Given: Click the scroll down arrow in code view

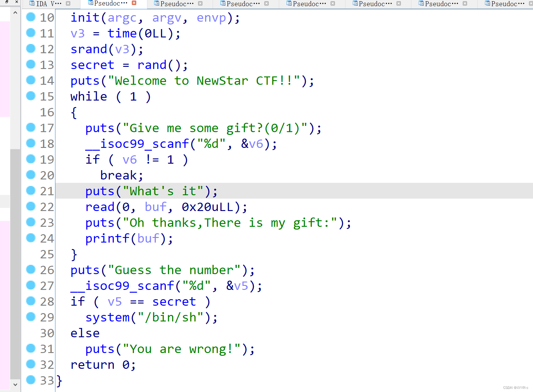Looking at the screenshot, I should click(x=15, y=385).
